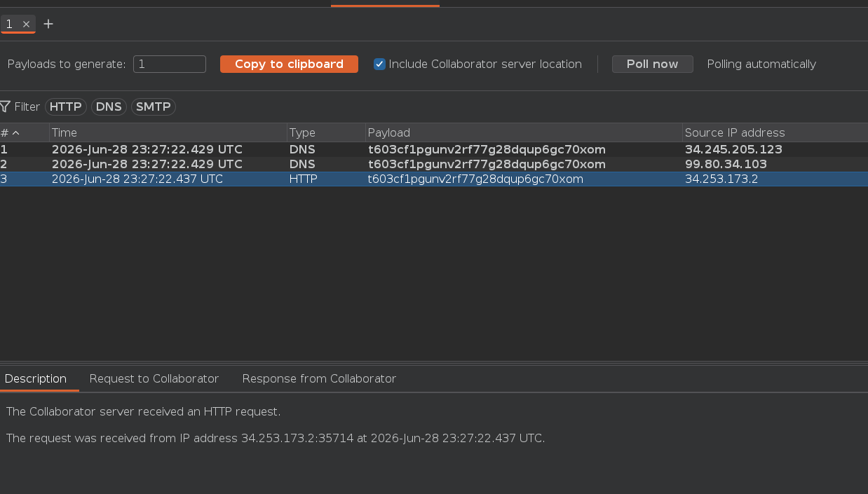Click Polling automatically status text
This screenshot has height=494, width=868.
761,64
